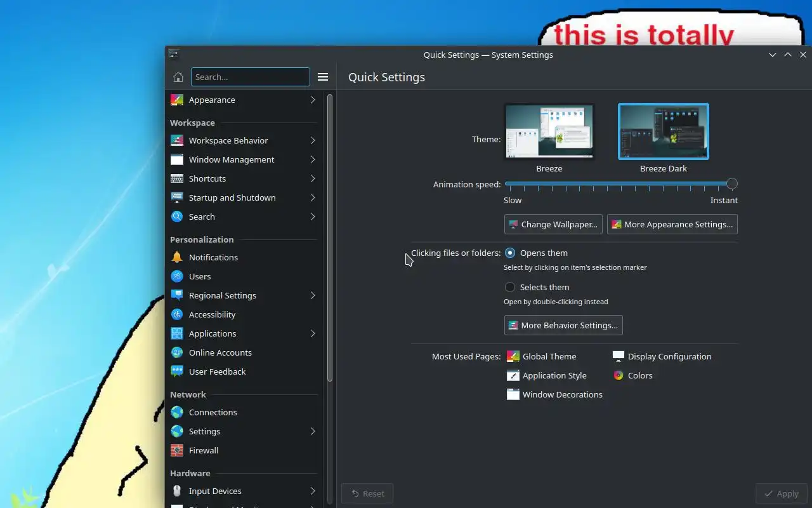This screenshot has height=508, width=812.
Task: Click the Connections globe icon
Action: click(x=177, y=412)
